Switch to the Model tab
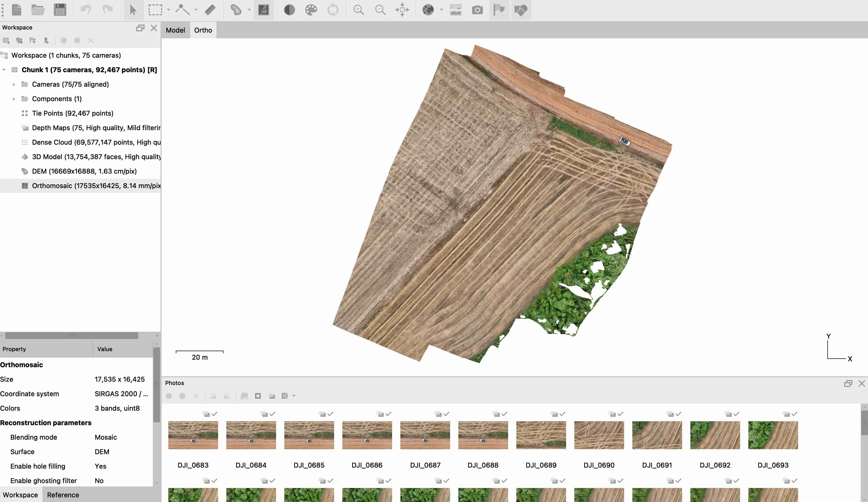 (175, 30)
